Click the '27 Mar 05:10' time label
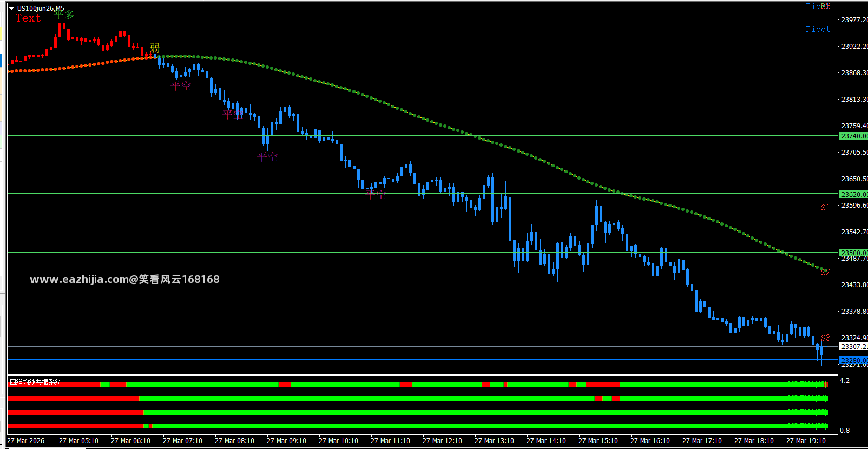868x449 pixels. pyautogui.click(x=78, y=441)
